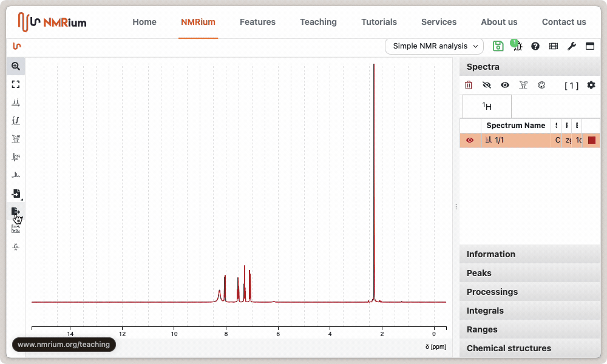
Task: Select the 1H spectra tab
Action: pos(487,106)
